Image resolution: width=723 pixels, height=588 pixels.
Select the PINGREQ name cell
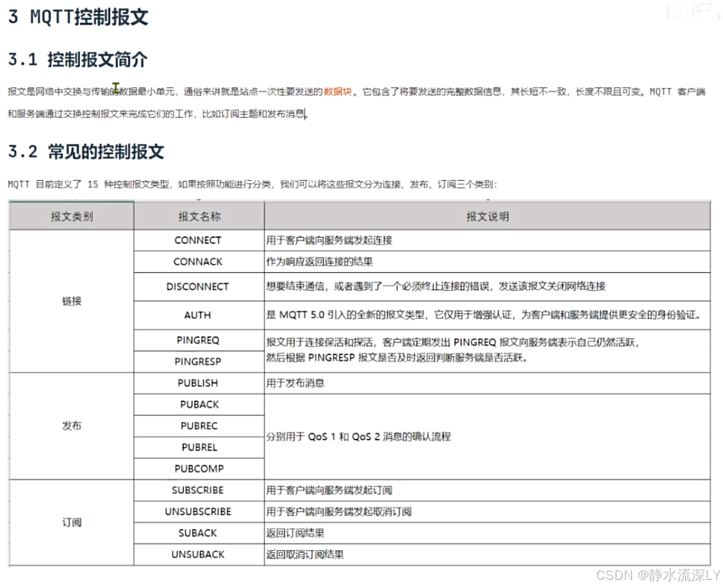pos(198,340)
